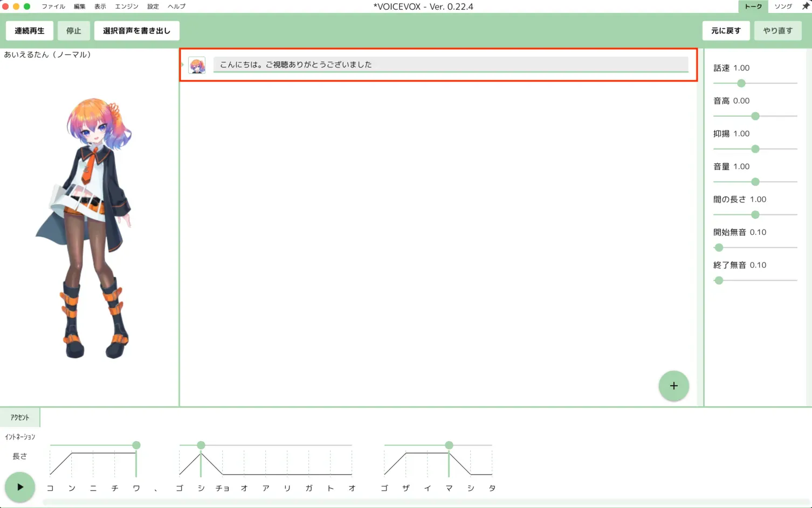The image size is (812, 508).
Task: Open the 表示 menu
Action: pos(100,6)
